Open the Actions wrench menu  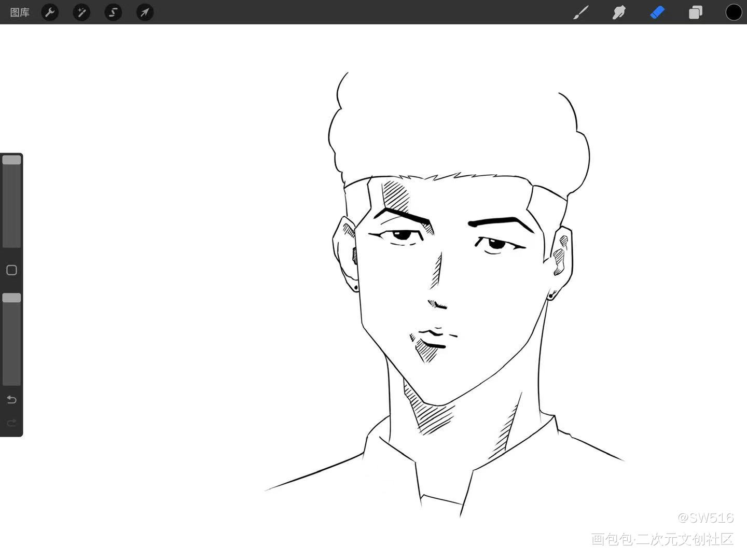(50, 12)
